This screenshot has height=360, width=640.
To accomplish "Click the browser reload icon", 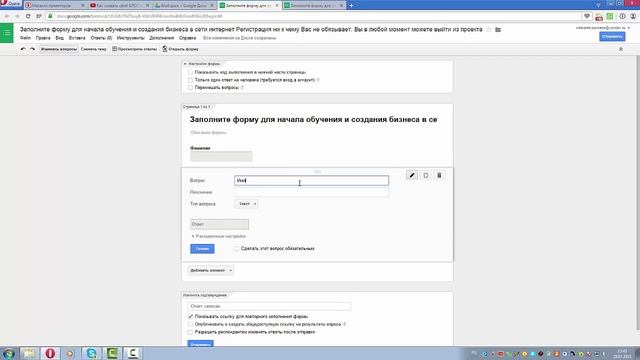I will point(28,16).
